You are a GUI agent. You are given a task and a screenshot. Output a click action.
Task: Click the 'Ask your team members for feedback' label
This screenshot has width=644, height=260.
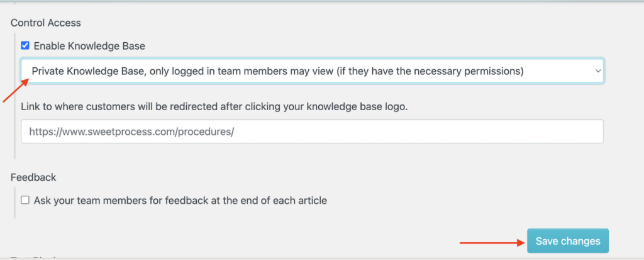180,200
